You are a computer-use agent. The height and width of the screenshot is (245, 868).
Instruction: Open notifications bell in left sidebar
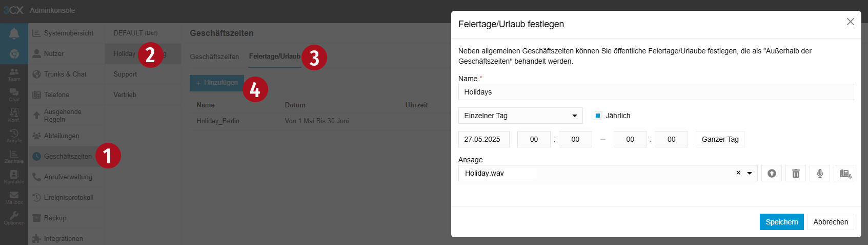pos(14,33)
